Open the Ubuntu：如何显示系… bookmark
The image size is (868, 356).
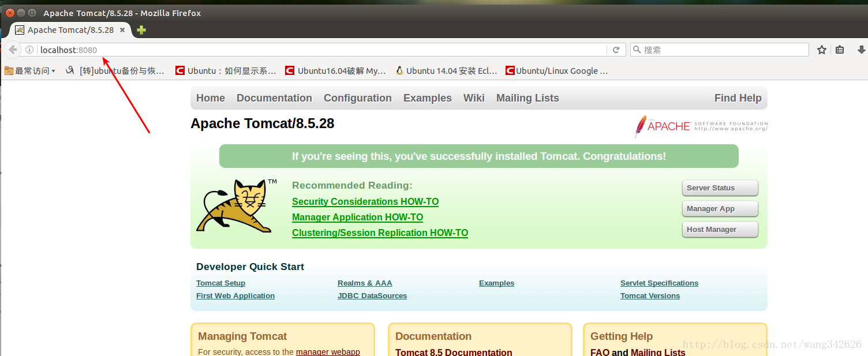(x=226, y=71)
